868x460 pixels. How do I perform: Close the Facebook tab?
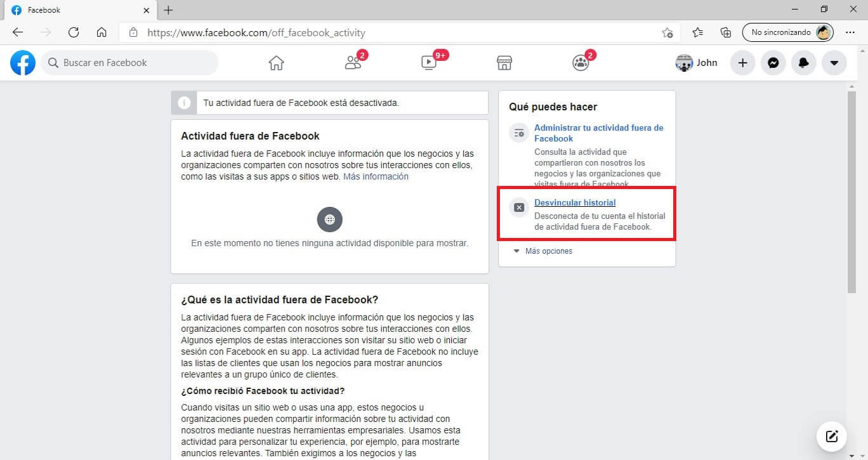(147, 10)
